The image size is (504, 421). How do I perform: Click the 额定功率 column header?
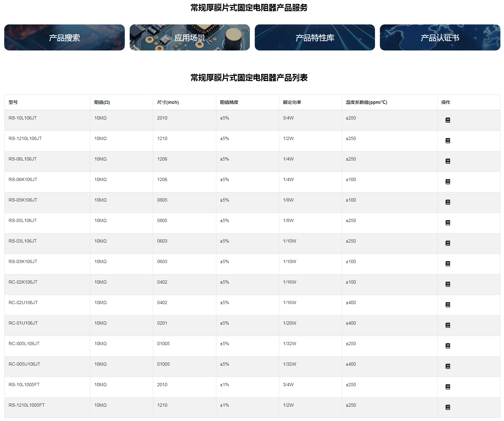292,102
